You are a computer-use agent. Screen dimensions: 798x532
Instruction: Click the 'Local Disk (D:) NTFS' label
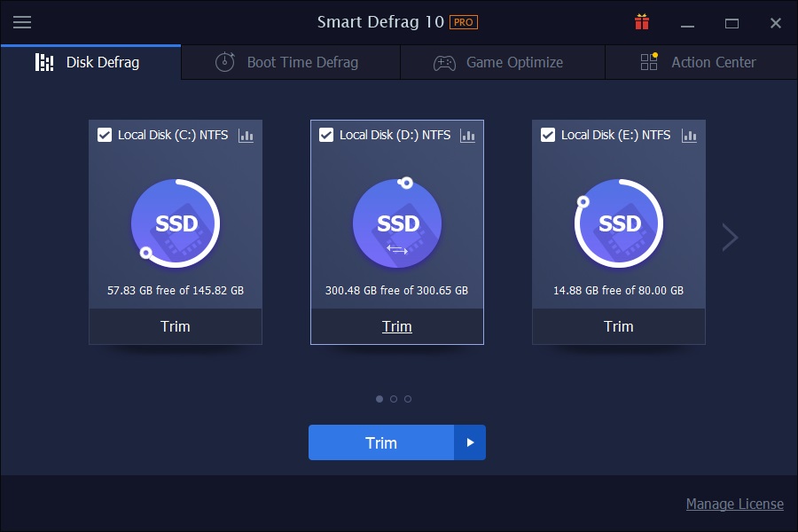395,135
